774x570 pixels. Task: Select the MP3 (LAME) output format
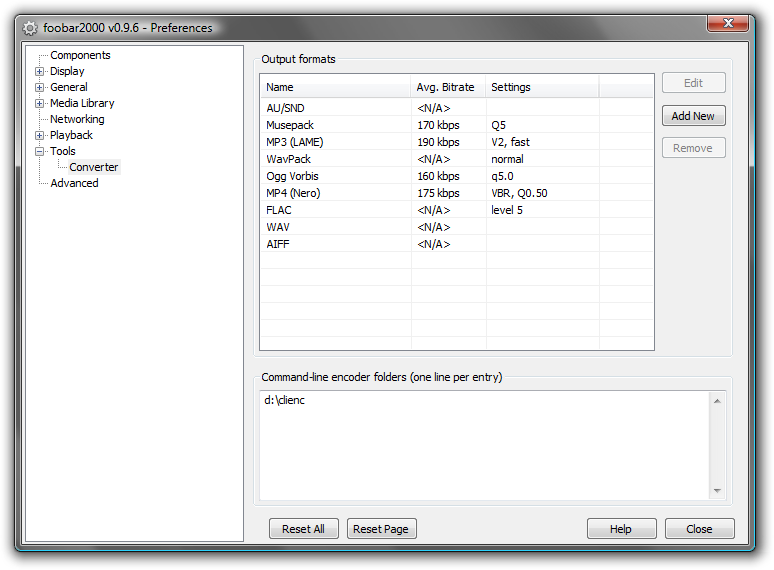(x=295, y=142)
